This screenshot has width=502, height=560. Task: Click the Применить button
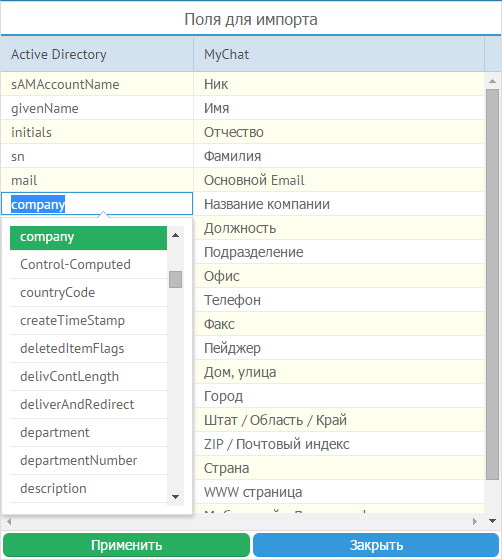[x=126, y=545]
